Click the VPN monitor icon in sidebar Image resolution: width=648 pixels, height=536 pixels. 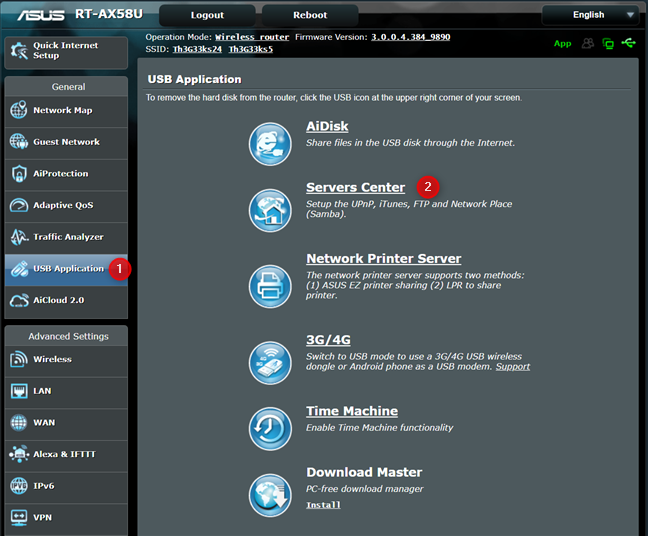19,517
